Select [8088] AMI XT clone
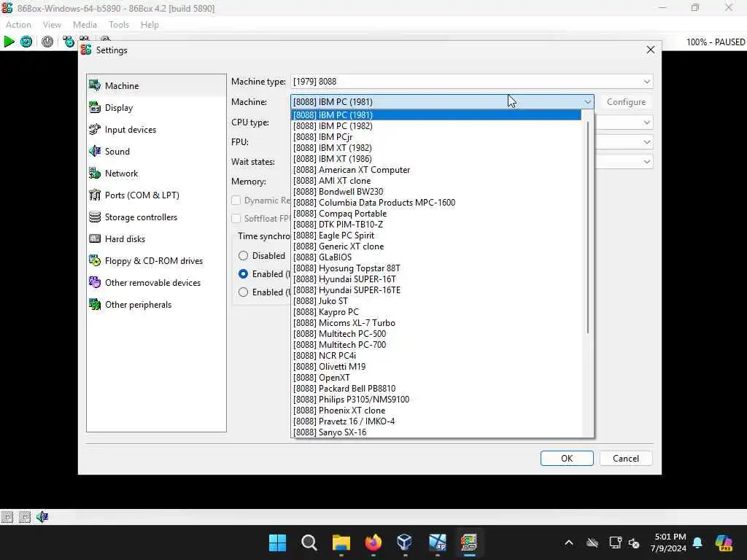Screen dimensions: 747x560 436,181
